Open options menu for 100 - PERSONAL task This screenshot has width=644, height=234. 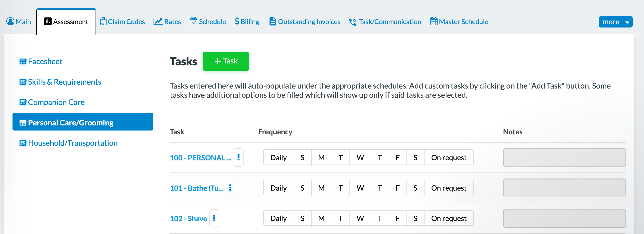click(238, 158)
